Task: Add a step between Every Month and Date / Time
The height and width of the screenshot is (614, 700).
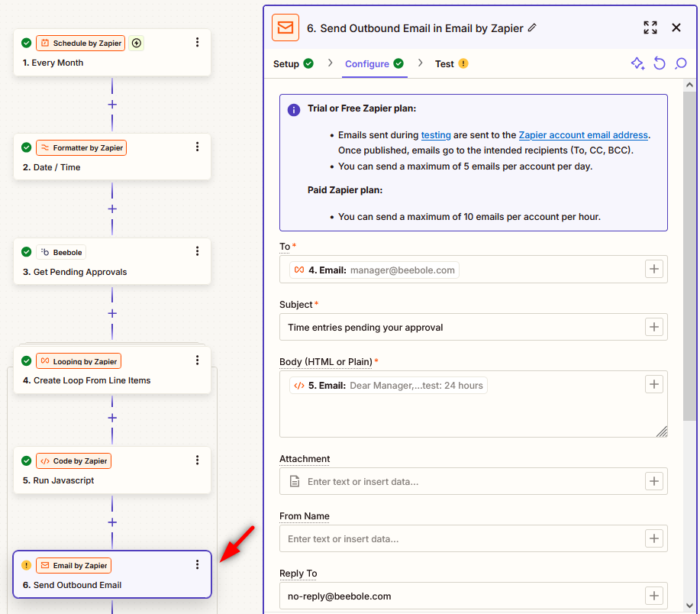Action: (112, 104)
